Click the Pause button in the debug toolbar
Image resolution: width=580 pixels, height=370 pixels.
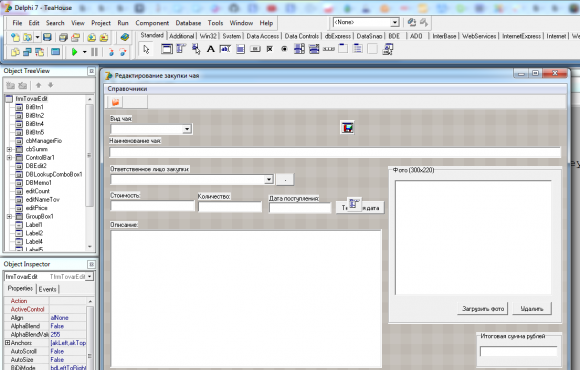click(94, 52)
